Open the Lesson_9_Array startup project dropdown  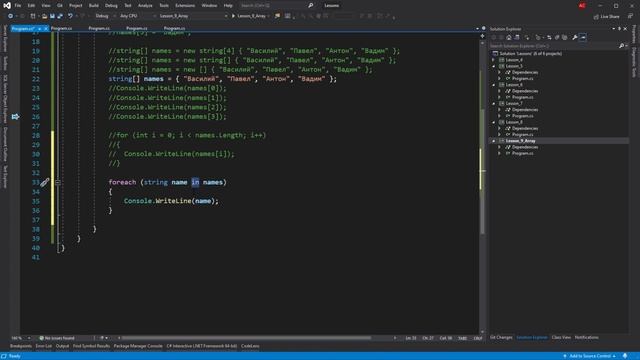point(193,16)
